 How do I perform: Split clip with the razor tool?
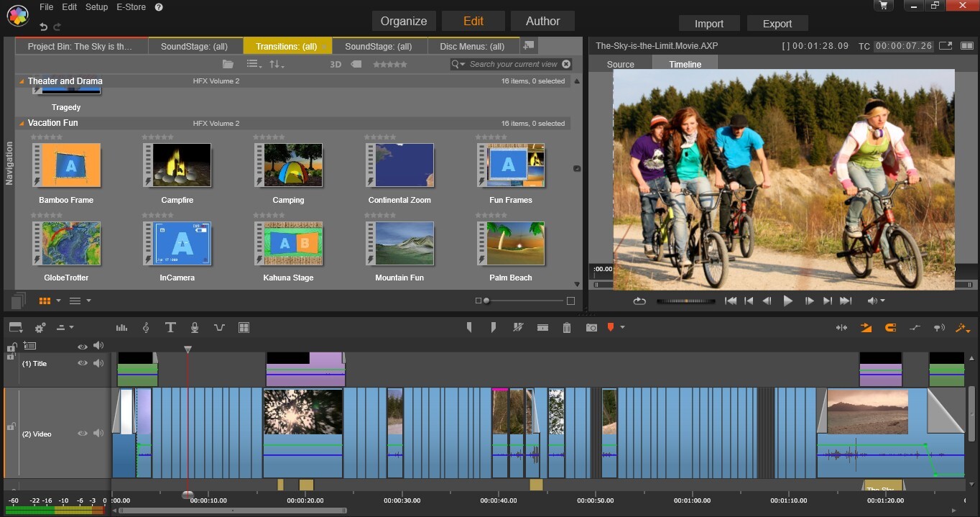pyautogui.click(x=542, y=328)
